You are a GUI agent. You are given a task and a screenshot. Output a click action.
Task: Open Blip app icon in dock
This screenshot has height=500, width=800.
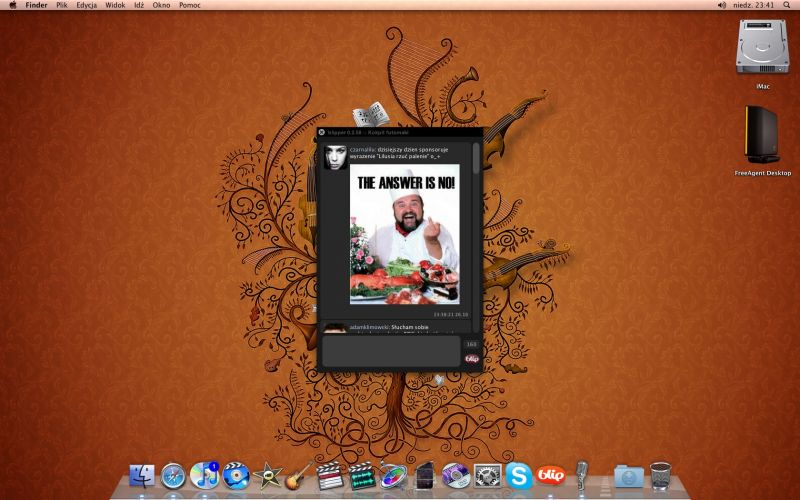click(551, 476)
